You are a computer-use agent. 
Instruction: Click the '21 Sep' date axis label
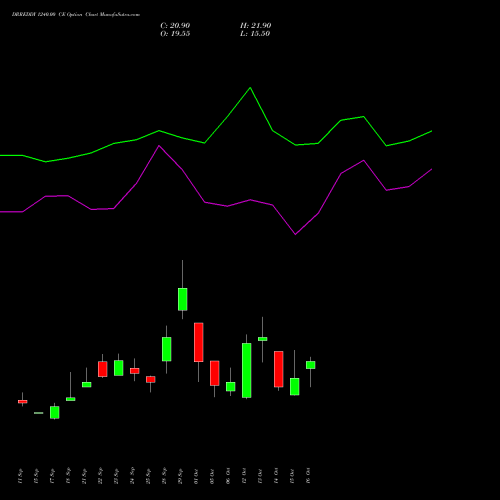[x=84, y=476]
